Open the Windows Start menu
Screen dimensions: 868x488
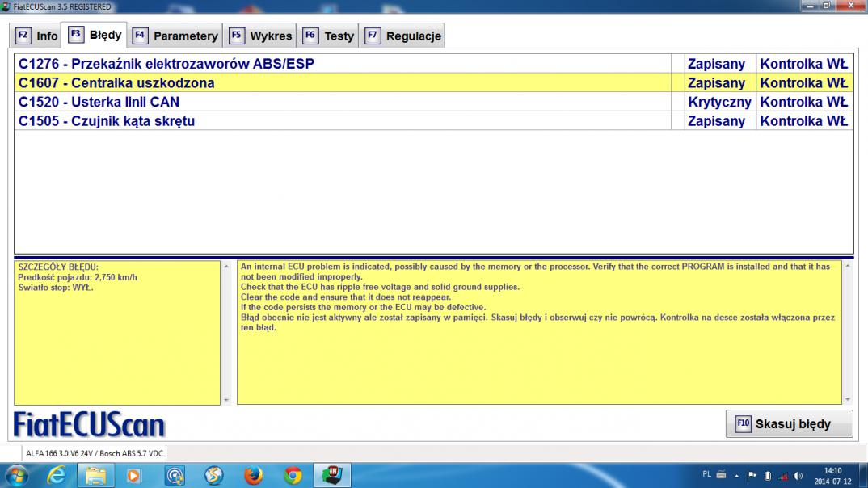point(16,476)
